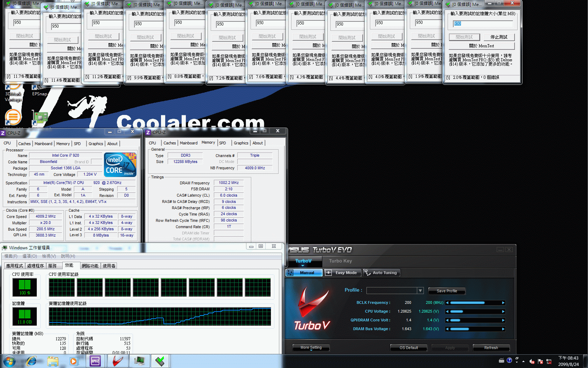Increase BCLK Frequency with right arrow

503,303
